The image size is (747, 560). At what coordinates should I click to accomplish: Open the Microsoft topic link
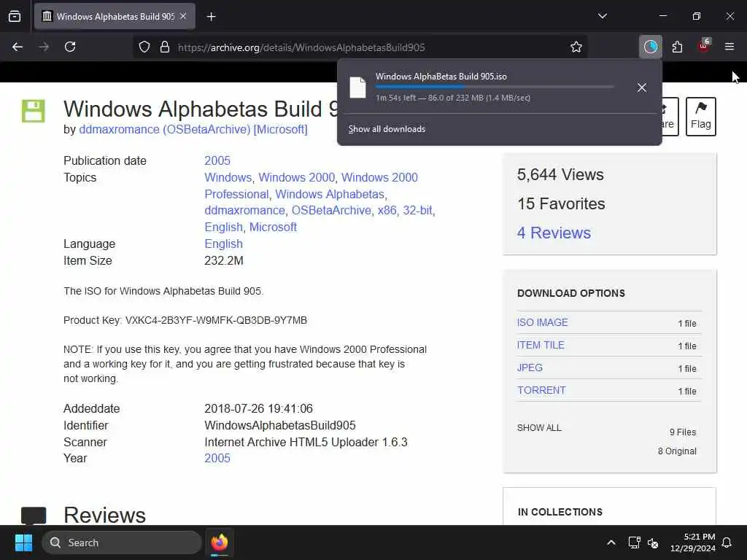tap(273, 227)
